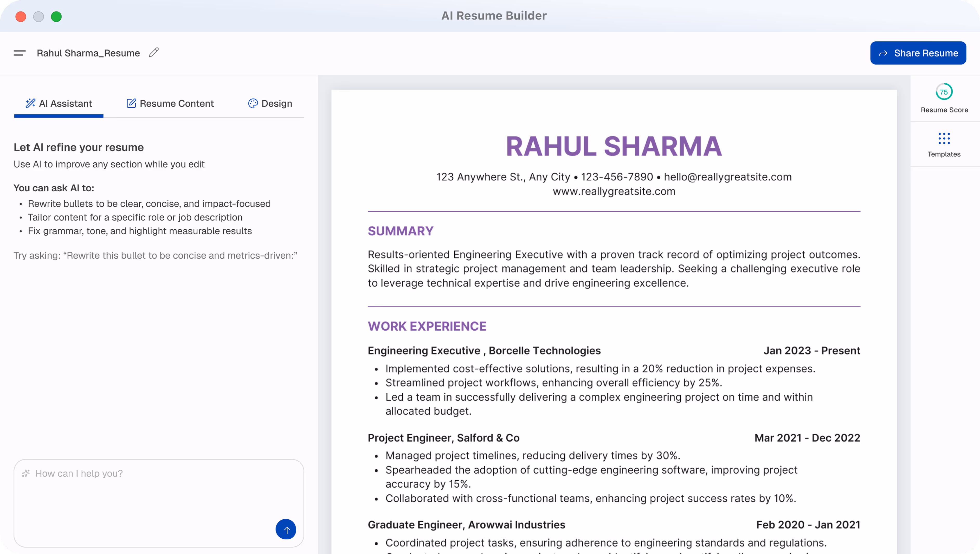
Task: Select the AI Assistant tab
Action: click(66, 103)
